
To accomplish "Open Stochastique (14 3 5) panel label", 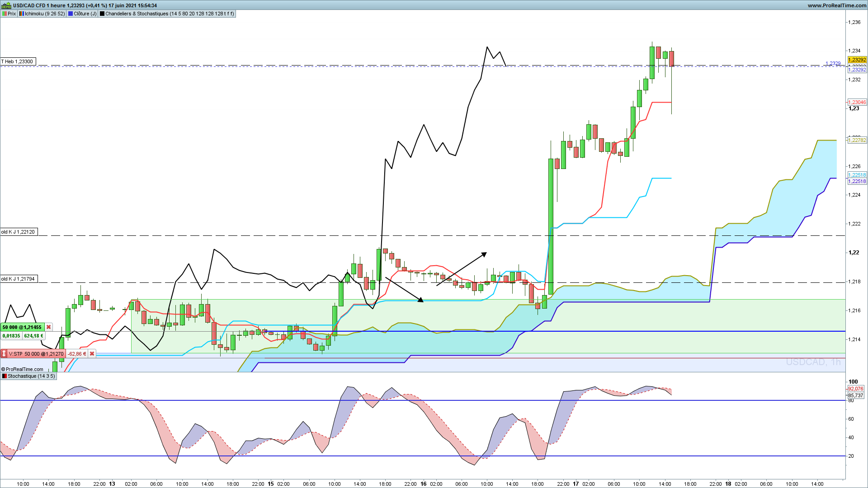I will (x=31, y=376).
